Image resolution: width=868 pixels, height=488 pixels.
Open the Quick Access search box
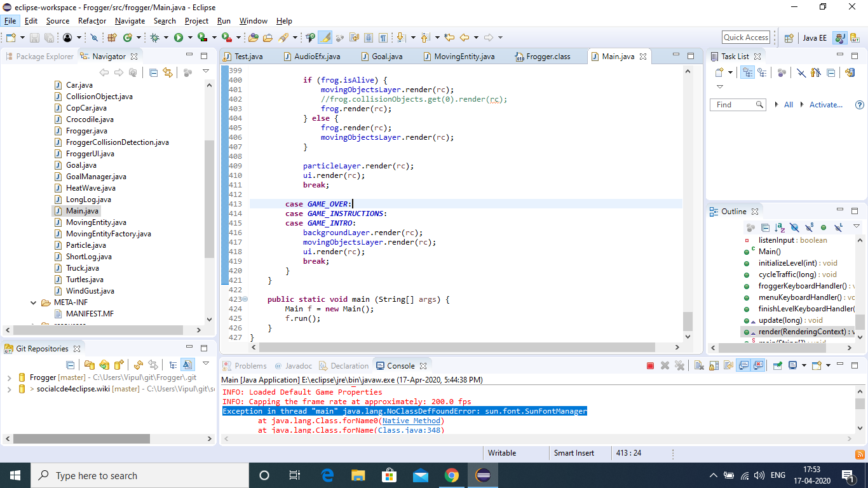[x=745, y=37]
